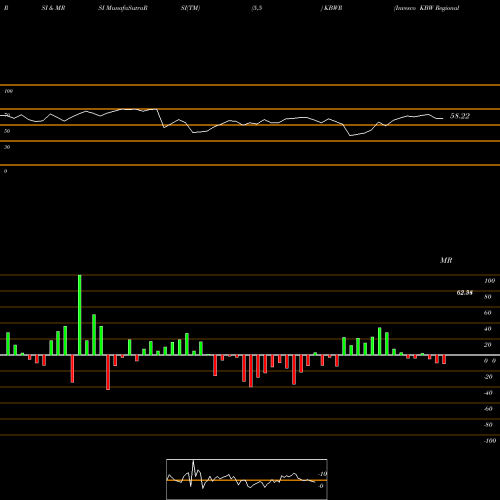500x500 pixels.
Task: Open the mini overview chart thumbnail at the bottom
Action: 247,479
